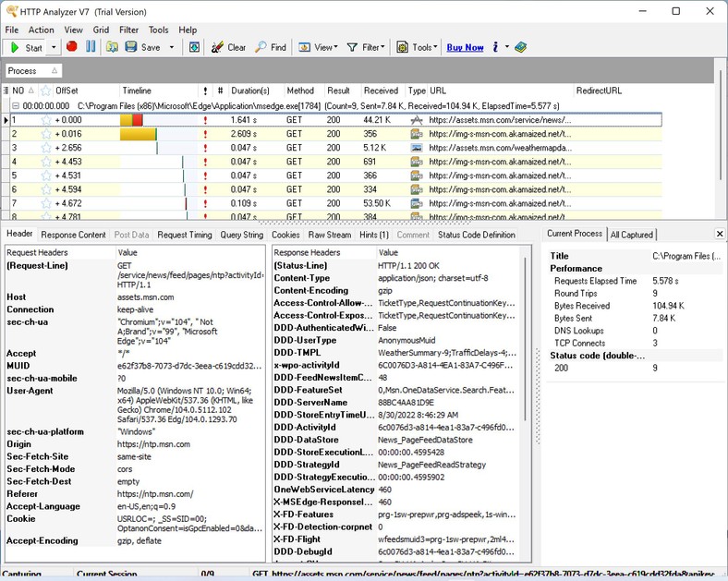The height and width of the screenshot is (581, 728).
Task: Open the Find search tool
Action: [x=271, y=47]
